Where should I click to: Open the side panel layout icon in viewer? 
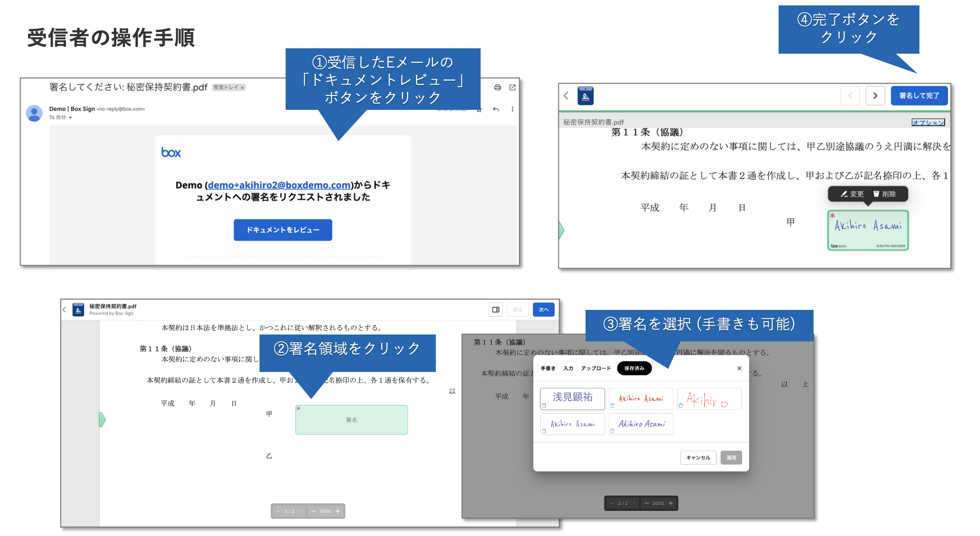(495, 309)
